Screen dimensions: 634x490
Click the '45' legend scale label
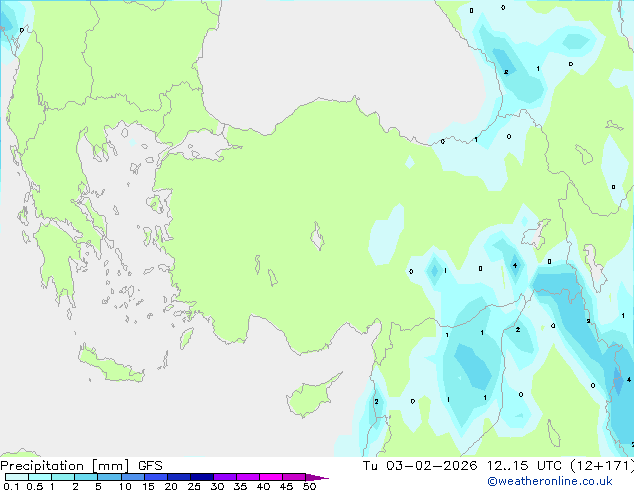[286, 486]
